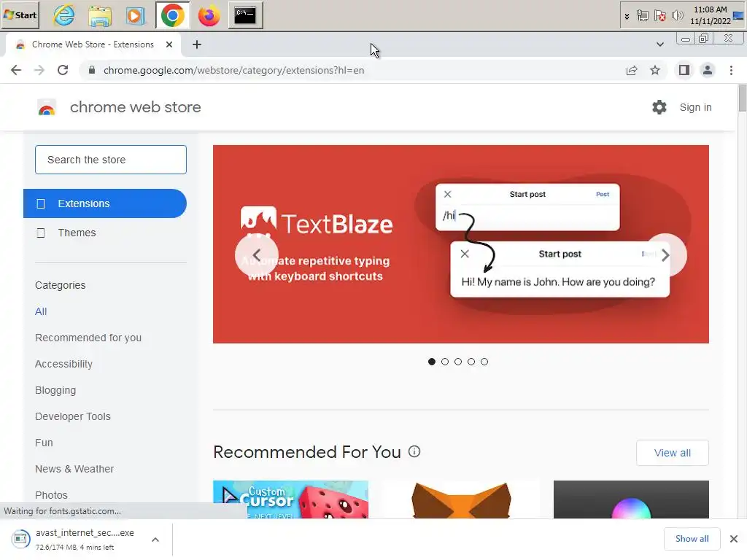
Task: Select the fifth carousel dot
Action: pos(484,362)
